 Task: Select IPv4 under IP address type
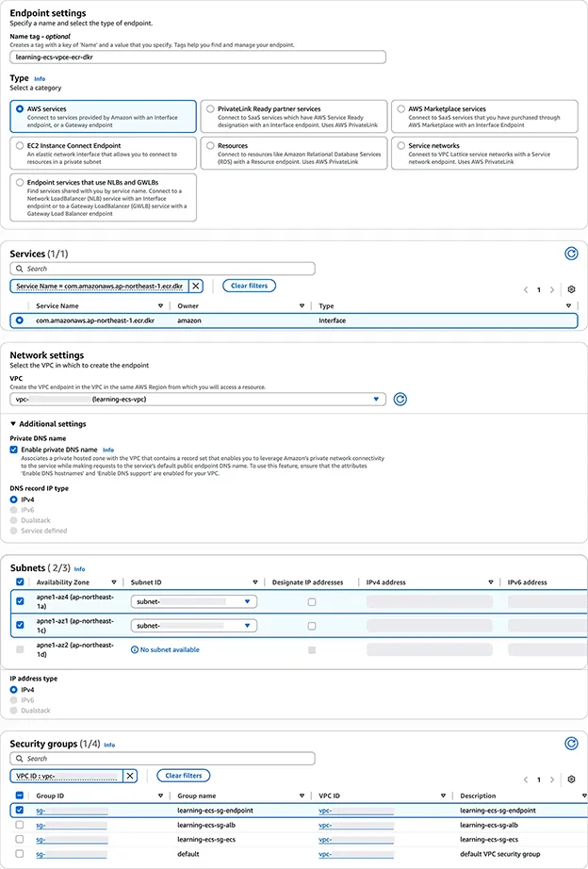click(14, 690)
